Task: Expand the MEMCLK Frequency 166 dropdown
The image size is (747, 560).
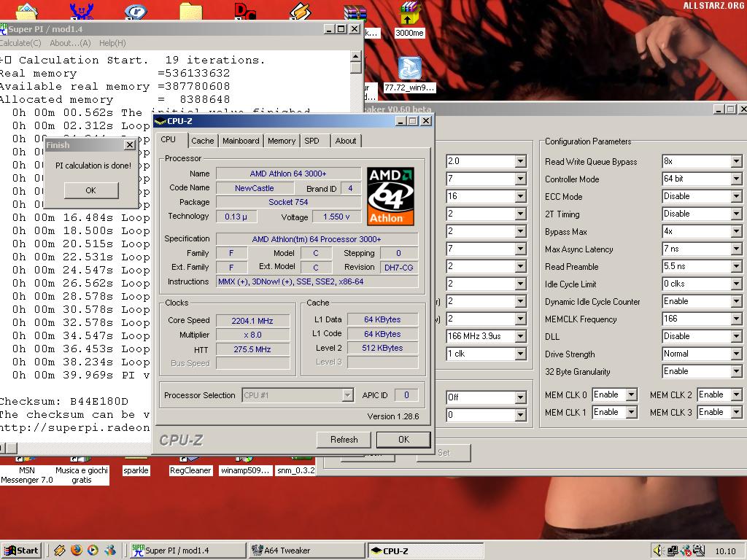Action: coord(736,319)
